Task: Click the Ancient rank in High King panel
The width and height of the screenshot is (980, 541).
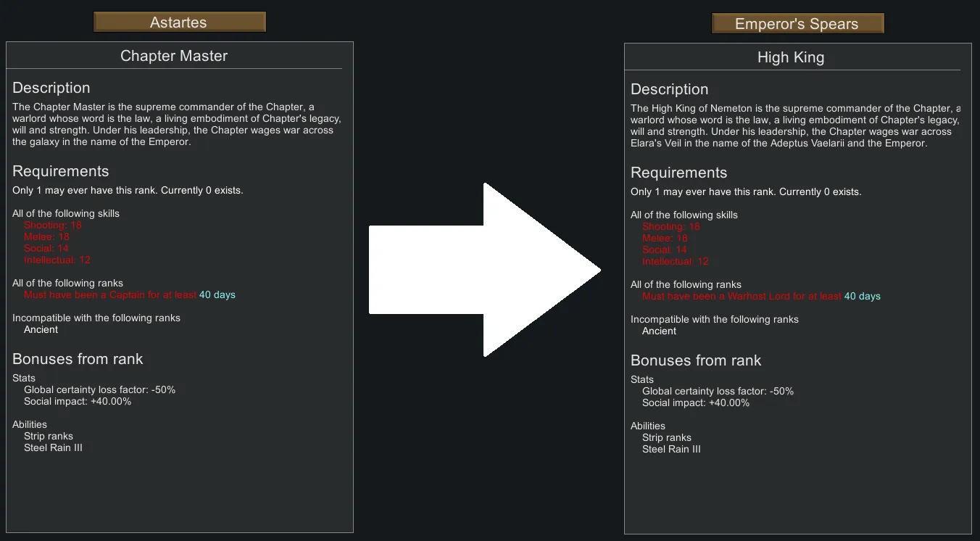Action: point(660,331)
